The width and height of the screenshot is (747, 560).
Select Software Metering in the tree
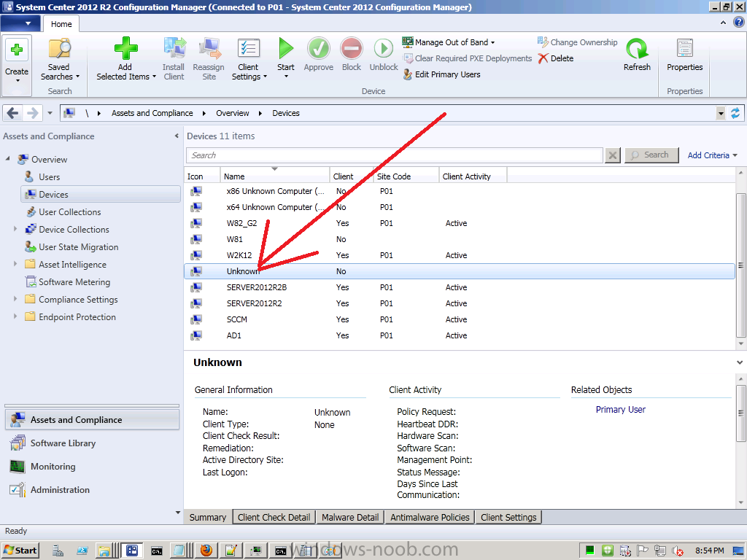coord(74,282)
